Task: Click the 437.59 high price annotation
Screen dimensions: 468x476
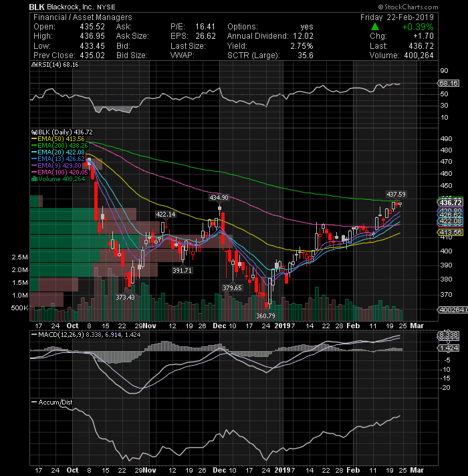Action: tap(396, 194)
